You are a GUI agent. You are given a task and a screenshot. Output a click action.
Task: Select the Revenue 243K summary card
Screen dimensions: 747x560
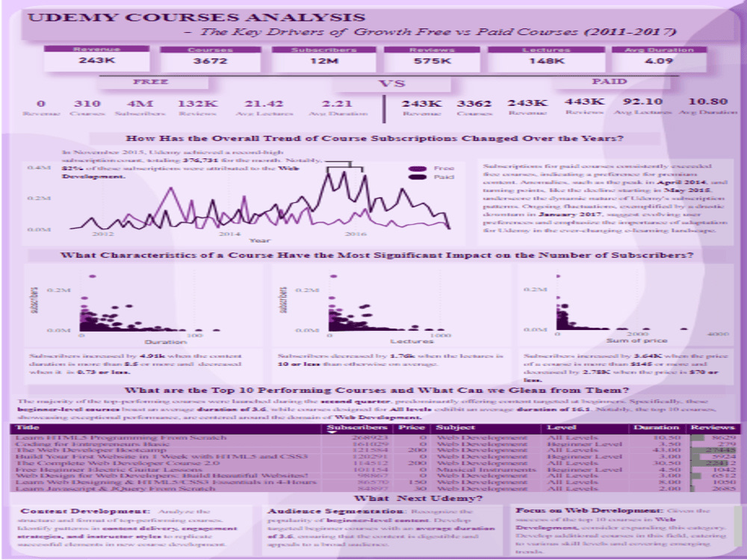pos(96,58)
